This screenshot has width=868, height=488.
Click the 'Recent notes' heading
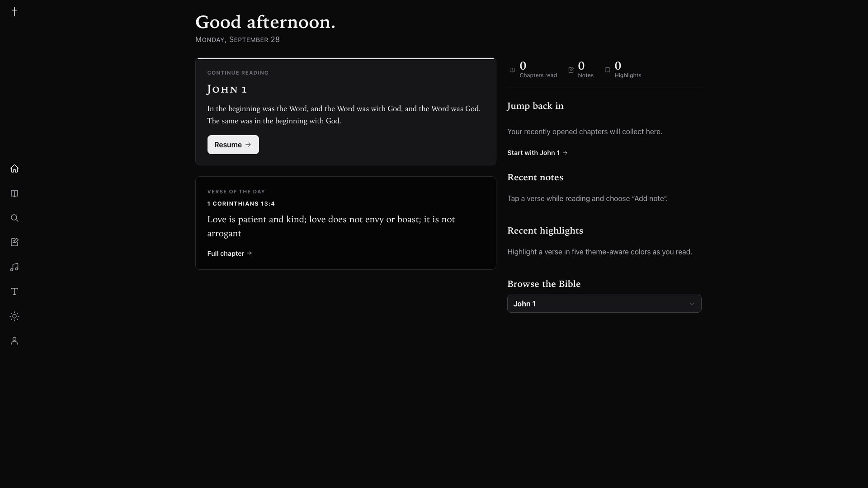tap(535, 177)
